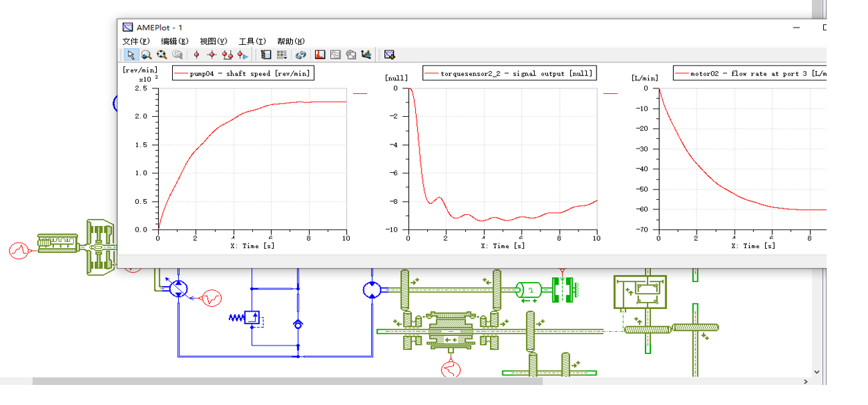The image size is (868, 405).
Task: Add a single plot cursor
Action: pyautogui.click(x=196, y=55)
